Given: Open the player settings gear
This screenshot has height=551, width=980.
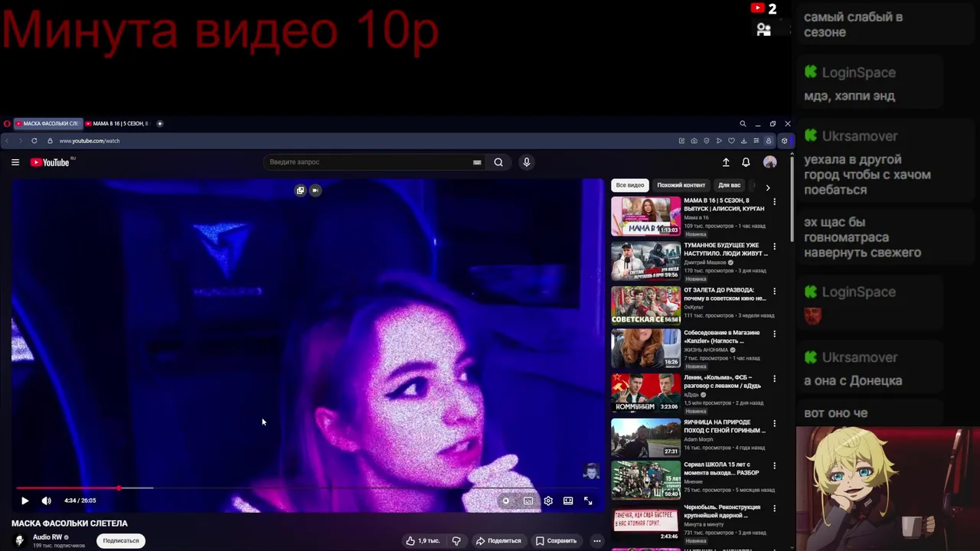Looking at the screenshot, I should 548,500.
